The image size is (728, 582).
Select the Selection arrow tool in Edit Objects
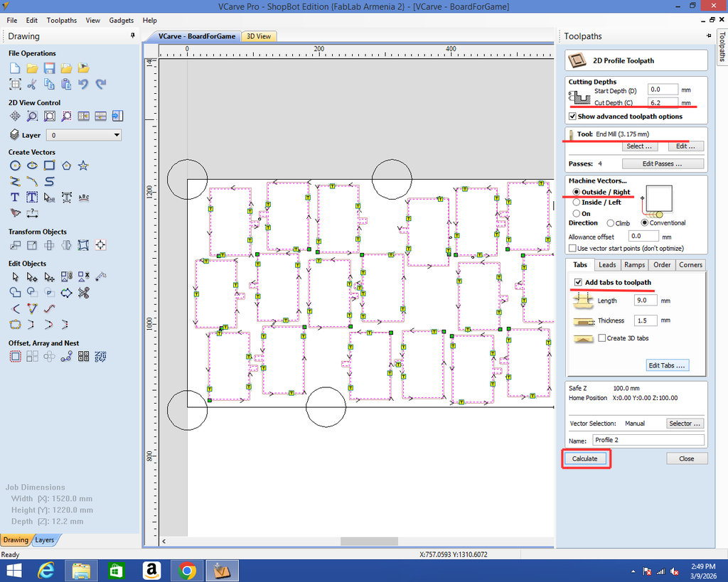[x=15, y=277]
